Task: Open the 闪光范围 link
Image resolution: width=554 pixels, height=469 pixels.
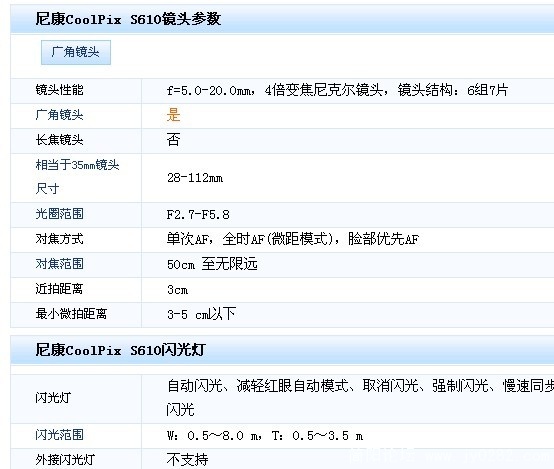Action: click(x=59, y=435)
